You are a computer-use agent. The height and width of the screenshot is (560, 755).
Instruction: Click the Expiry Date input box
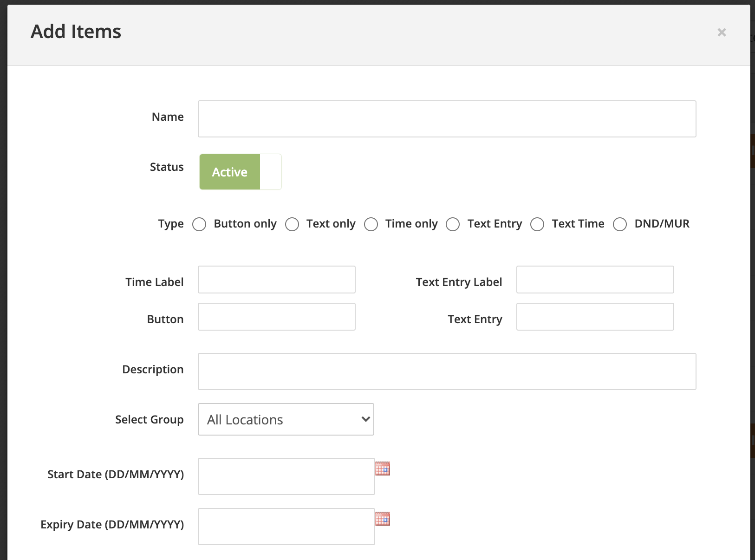(x=286, y=527)
